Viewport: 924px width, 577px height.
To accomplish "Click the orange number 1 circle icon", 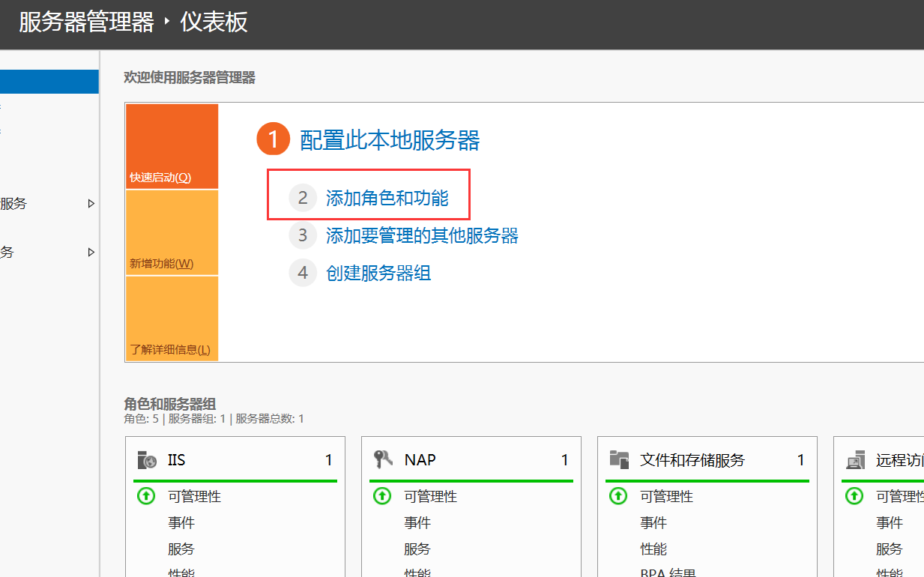I will (x=273, y=140).
